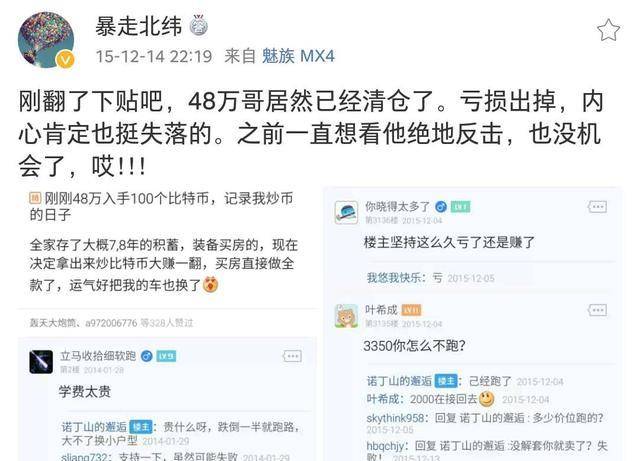The height and width of the screenshot is (461, 640).
Task: Click the username 暴走北纬
Action: point(138,27)
